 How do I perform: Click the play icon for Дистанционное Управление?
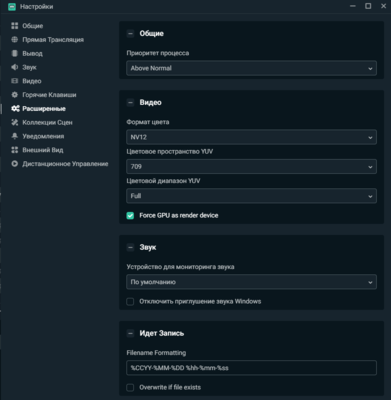pyautogui.click(x=15, y=164)
